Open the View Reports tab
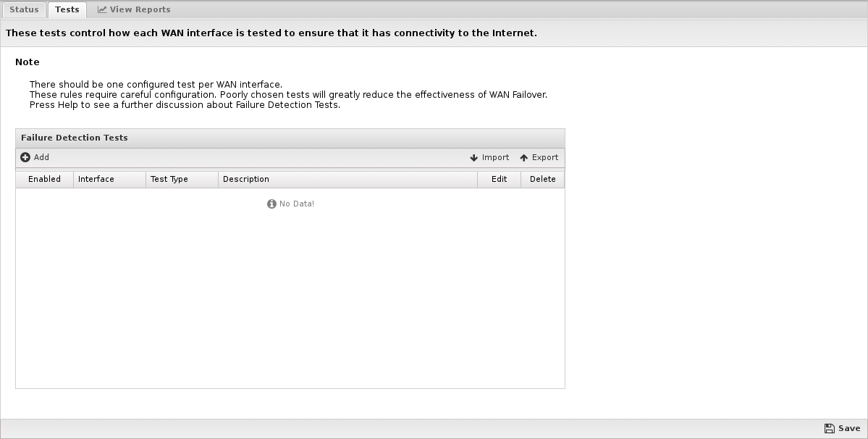This screenshot has height=439, width=868. (134, 9)
